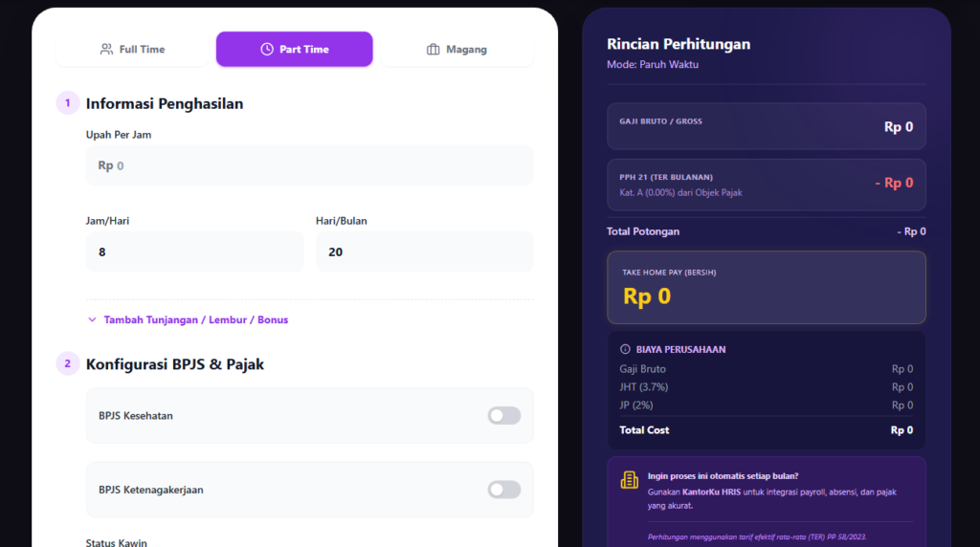Select the Magang tab
The height and width of the screenshot is (547, 980).
[457, 50]
